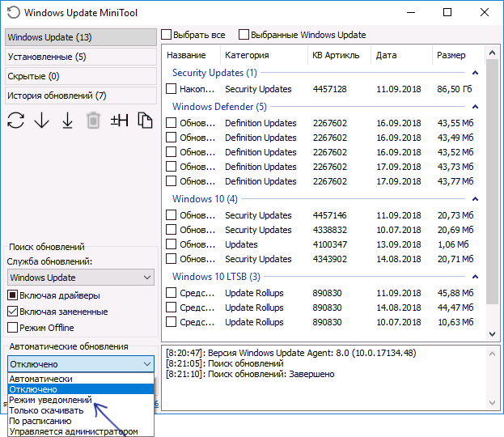
Task: Check the KB 4457146 update checkbox
Action: click(x=171, y=214)
